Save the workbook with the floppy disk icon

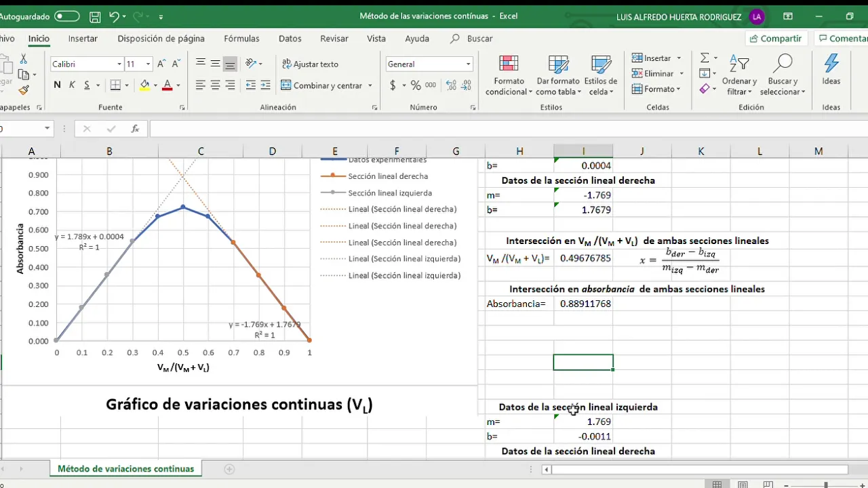click(x=95, y=17)
